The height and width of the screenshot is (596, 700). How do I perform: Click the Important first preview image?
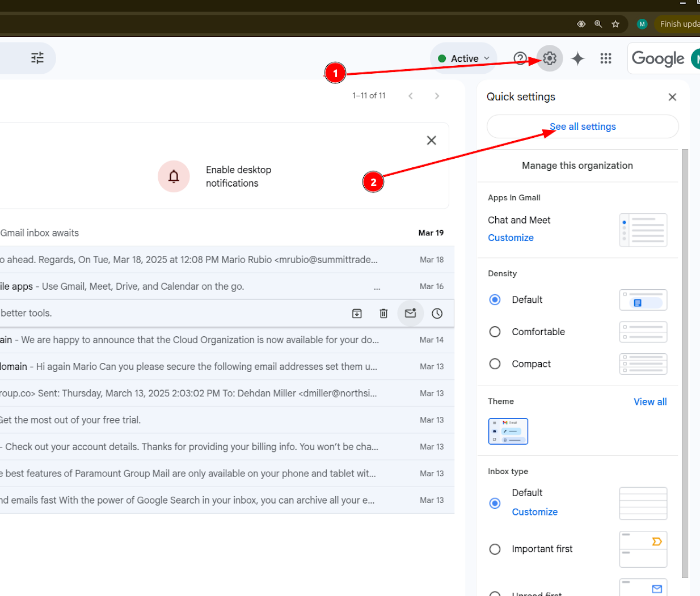coord(643,549)
